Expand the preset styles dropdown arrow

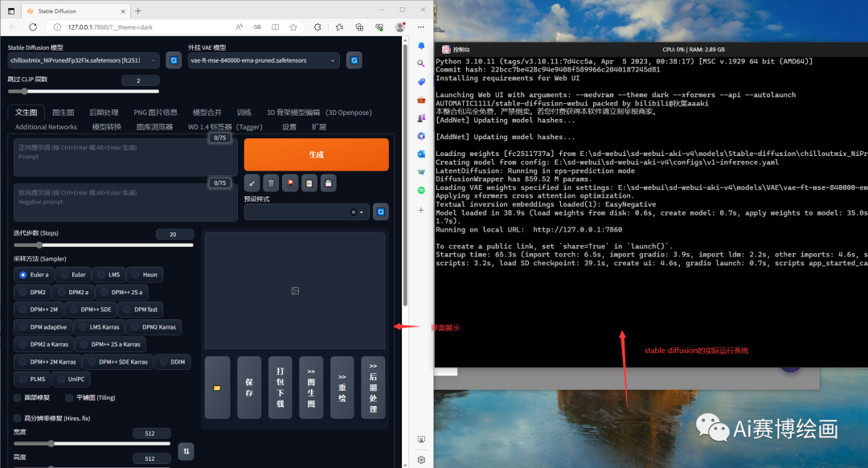[x=362, y=212]
